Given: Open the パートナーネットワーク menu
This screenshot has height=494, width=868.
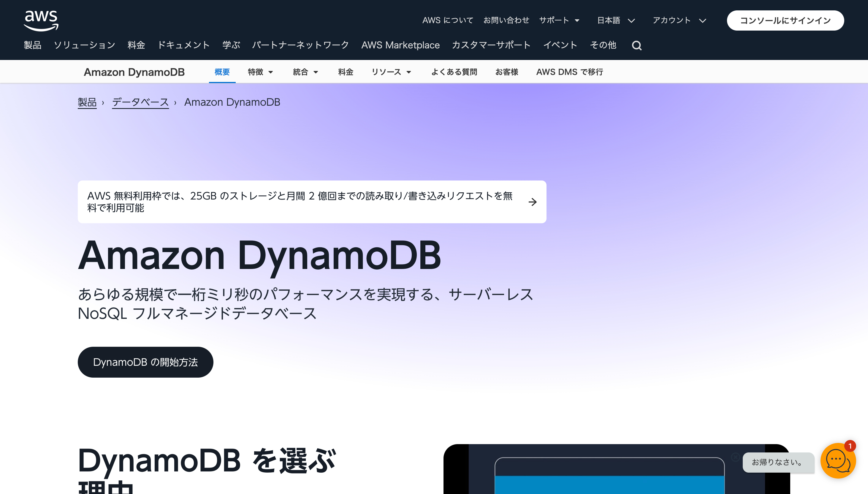Looking at the screenshot, I should pyautogui.click(x=300, y=45).
